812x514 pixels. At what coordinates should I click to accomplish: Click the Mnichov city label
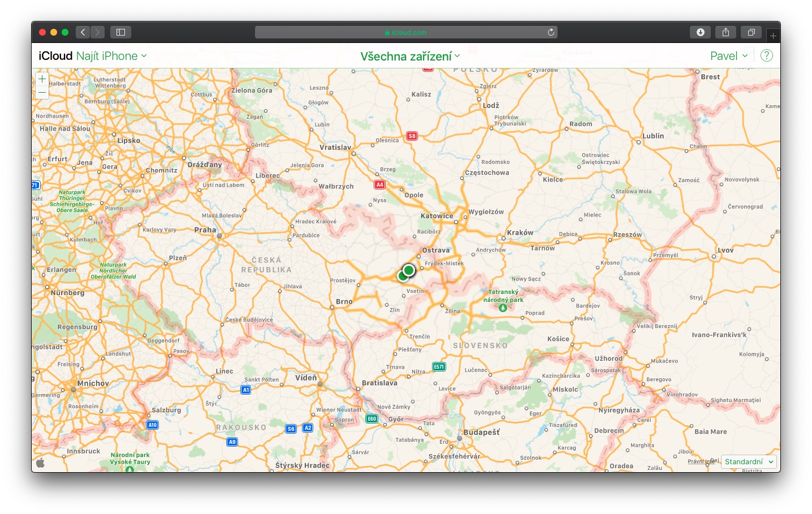(x=93, y=383)
